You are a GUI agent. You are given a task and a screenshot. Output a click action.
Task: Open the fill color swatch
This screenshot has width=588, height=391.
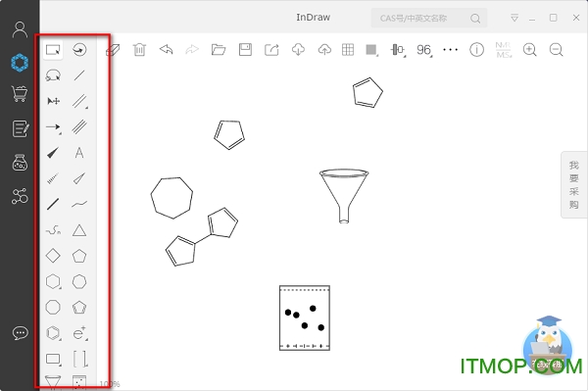click(371, 50)
